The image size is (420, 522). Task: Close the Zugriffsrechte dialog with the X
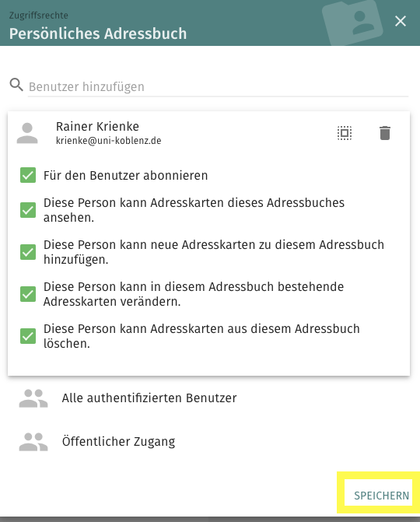tap(401, 21)
